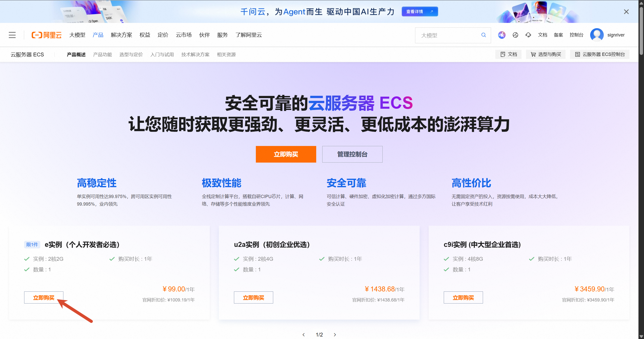Buy the e实例 with 立即购买
This screenshot has height=339, width=644.
click(44, 297)
